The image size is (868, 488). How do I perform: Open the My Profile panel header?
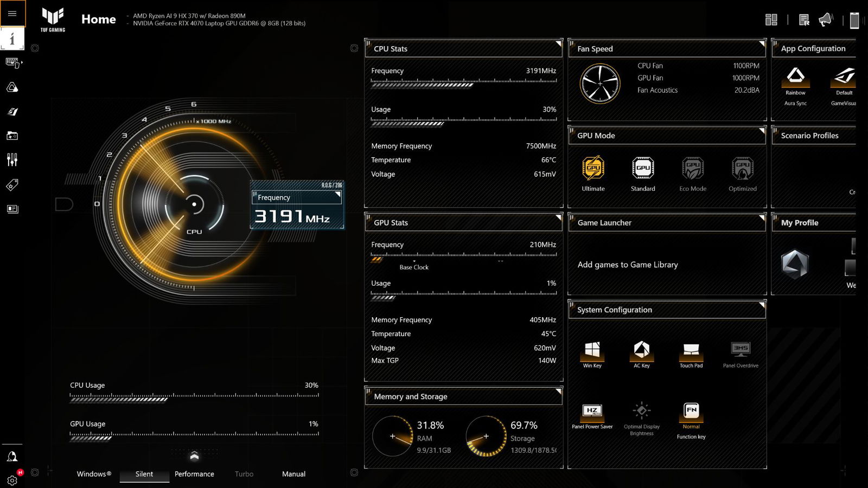pyautogui.click(x=813, y=223)
